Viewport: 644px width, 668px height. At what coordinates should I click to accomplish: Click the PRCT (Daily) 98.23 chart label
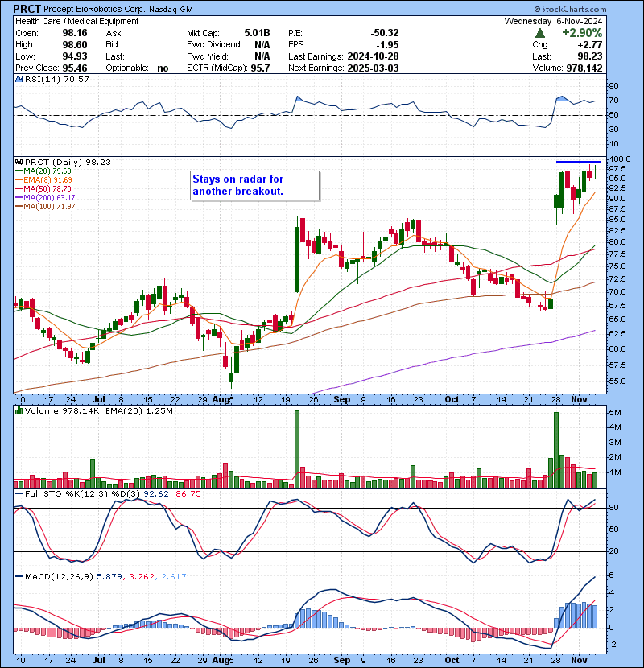(x=68, y=163)
